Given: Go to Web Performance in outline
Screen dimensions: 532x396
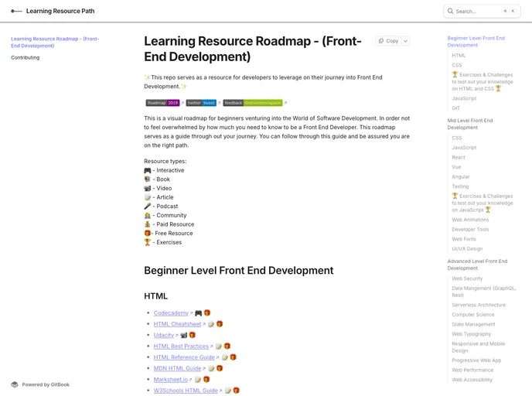Looking at the screenshot, I should [472, 370].
